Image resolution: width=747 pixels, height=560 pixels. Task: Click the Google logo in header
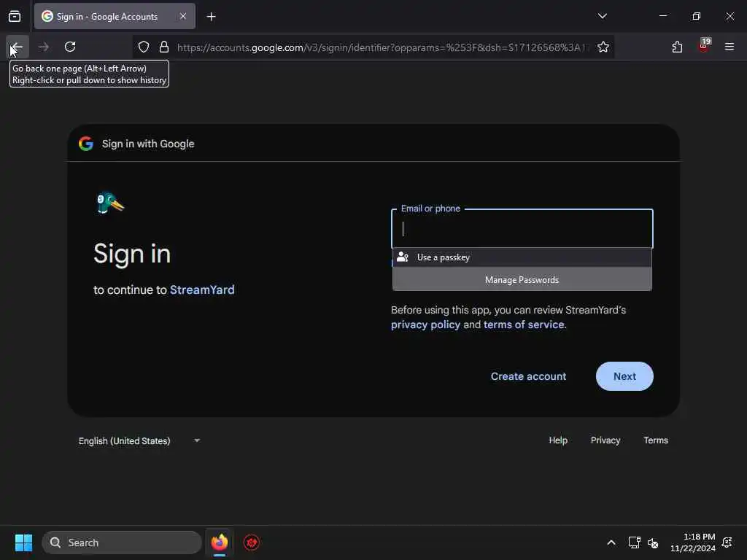point(86,144)
